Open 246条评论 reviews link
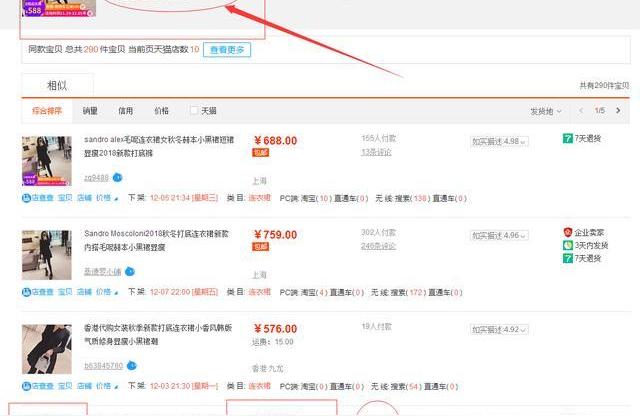The width and height of the screenshot is (640, 416). tap(378, 246)
